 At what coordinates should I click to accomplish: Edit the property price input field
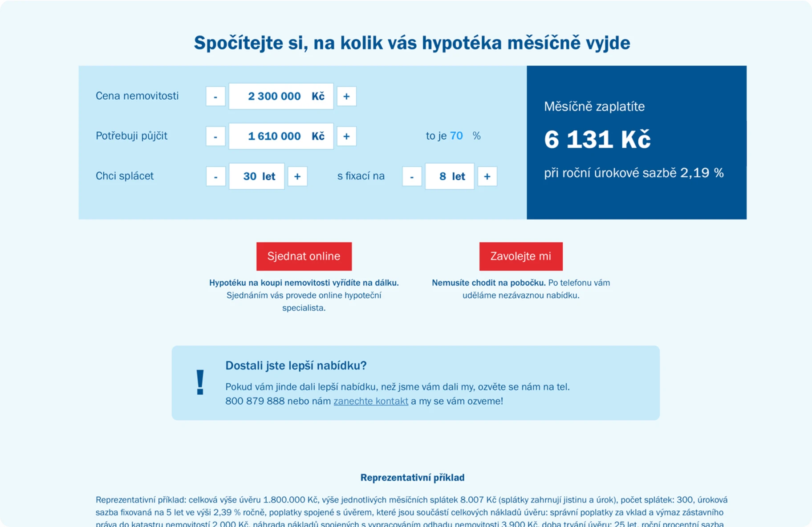click(x=281, y=96)
